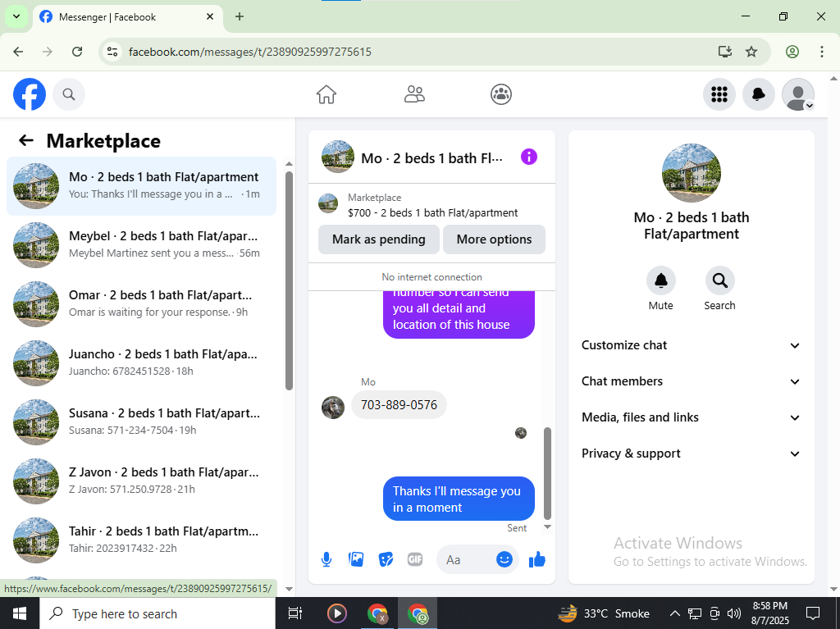Open the 33°C Smoke weather widget

[x=604, y=613]
